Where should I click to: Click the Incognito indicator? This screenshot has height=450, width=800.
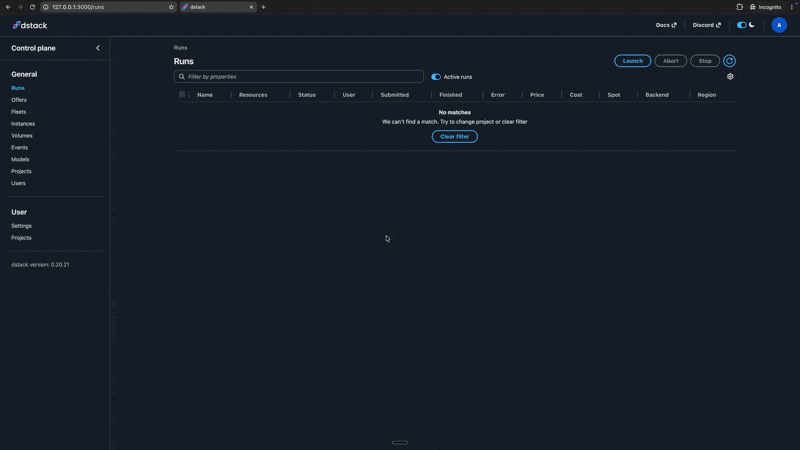tap(765, 7)
